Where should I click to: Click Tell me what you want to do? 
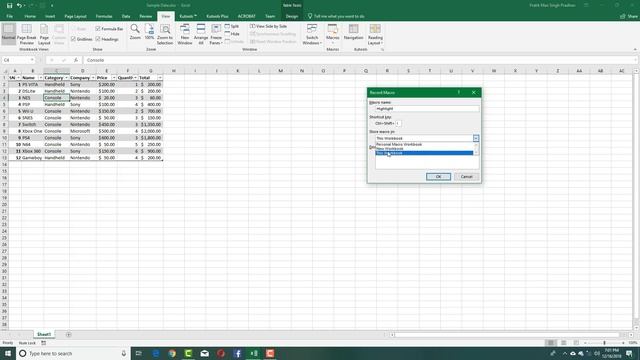[x=336, y=16]
